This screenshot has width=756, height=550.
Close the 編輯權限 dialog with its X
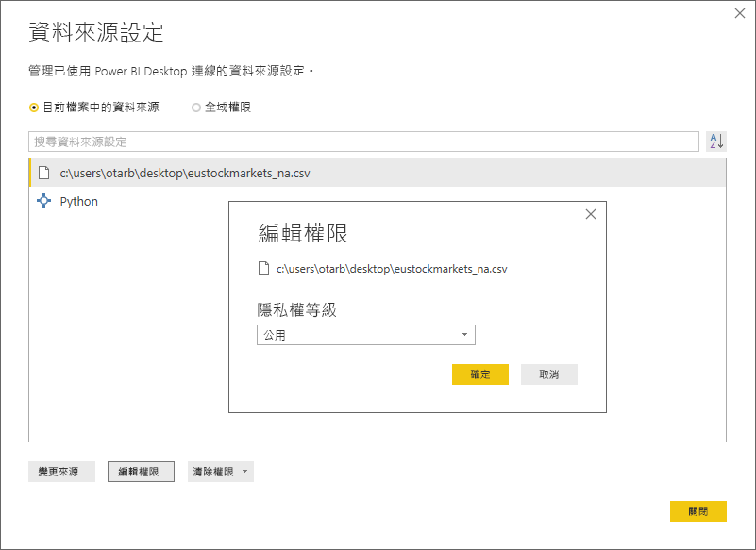click(x=591, y=214)
